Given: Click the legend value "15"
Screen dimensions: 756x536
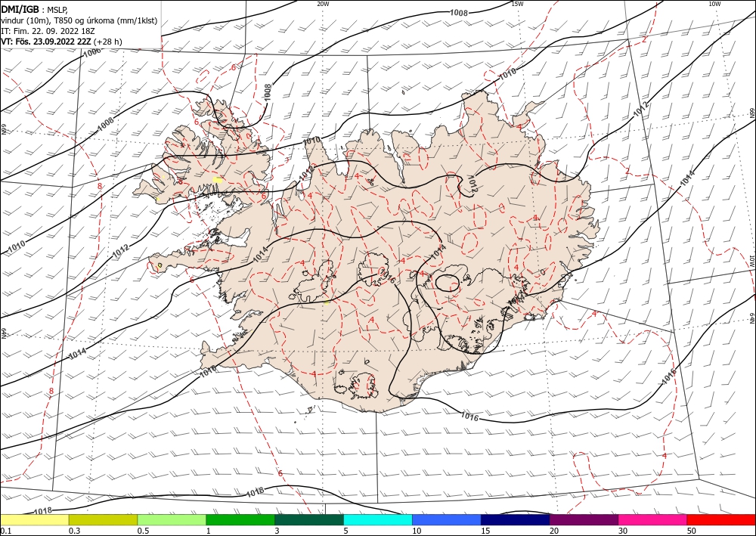Looking at the screenshot, I should 485,531.
